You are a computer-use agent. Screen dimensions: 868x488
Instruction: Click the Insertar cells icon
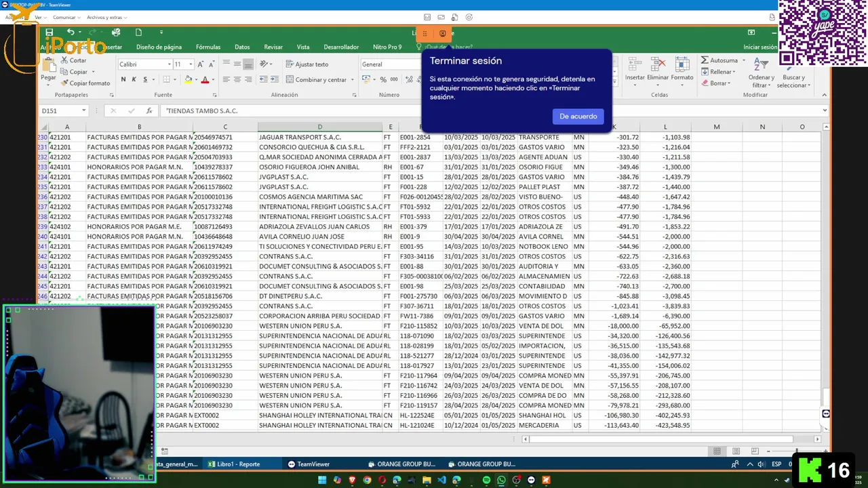pyautogui.click(x=635, y=64)
